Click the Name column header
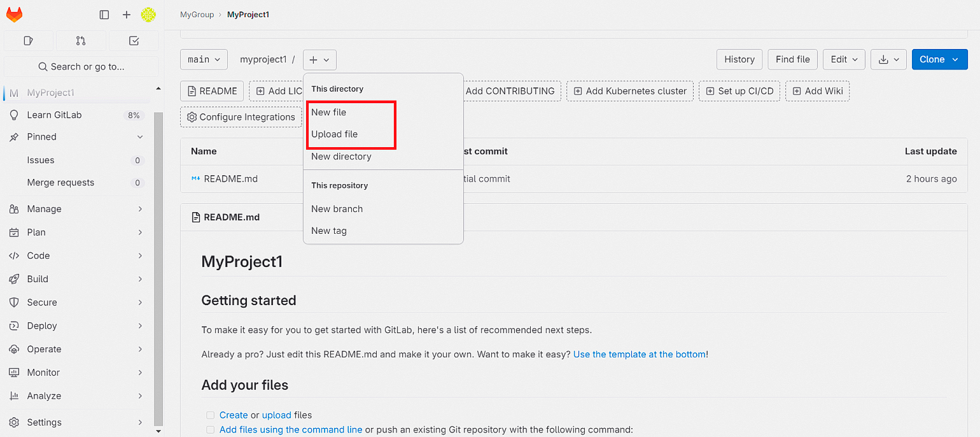Viewport: 980px width, 437px height. 204,152
